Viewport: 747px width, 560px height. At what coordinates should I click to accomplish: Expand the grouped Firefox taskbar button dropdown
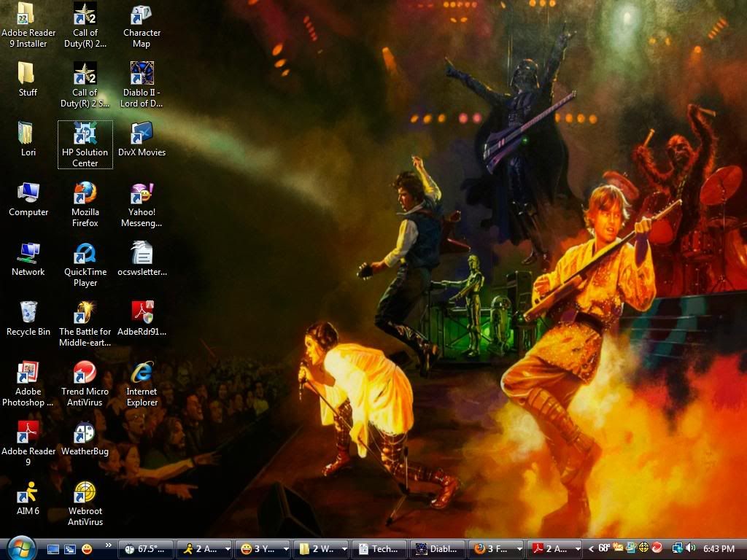pos(519,549)
